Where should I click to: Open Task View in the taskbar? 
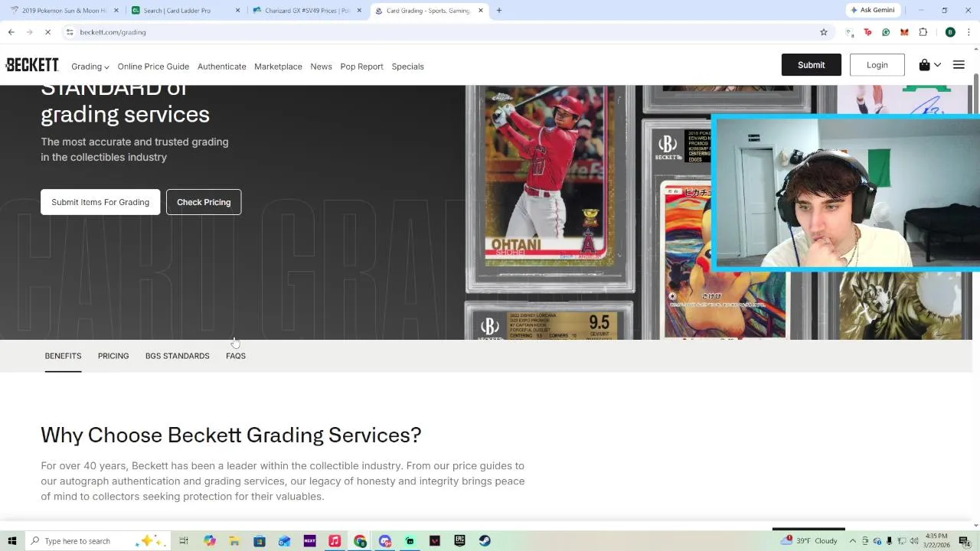point(184,541)
